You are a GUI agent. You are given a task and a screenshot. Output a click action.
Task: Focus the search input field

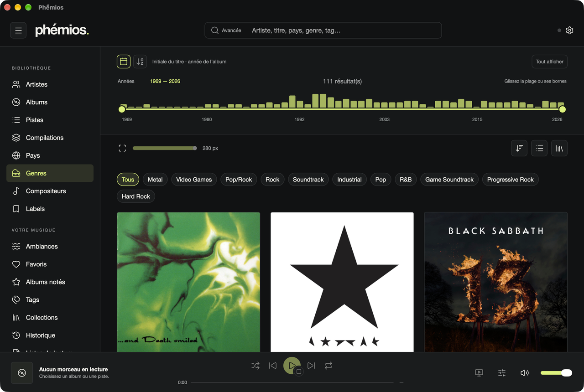click(x=344, y=31)
